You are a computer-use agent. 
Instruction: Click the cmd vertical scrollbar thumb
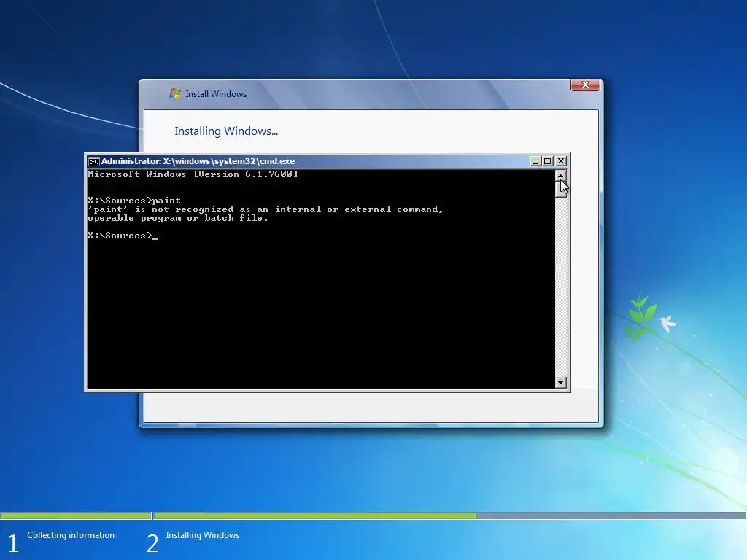(x=561, y=189)
